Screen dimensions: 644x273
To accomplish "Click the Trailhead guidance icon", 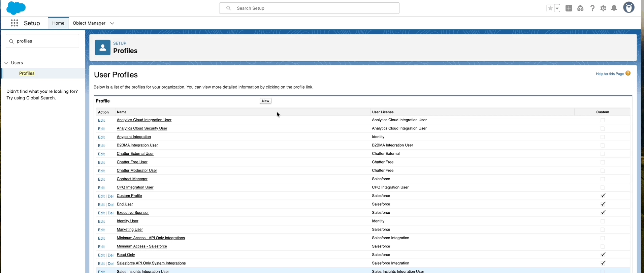I will (x=580, y=8).
